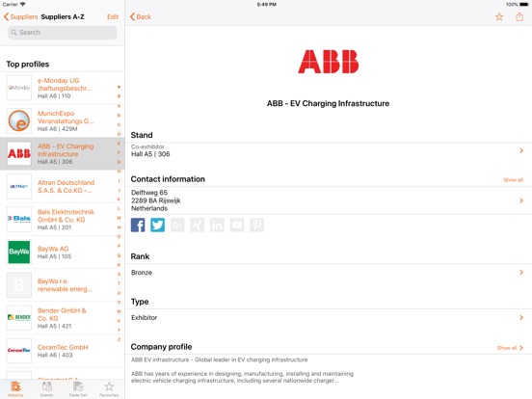Tap Edit in the Suppliers A-Z header
The width and height of the screenshot is (532, 399).
coord(113,16)
